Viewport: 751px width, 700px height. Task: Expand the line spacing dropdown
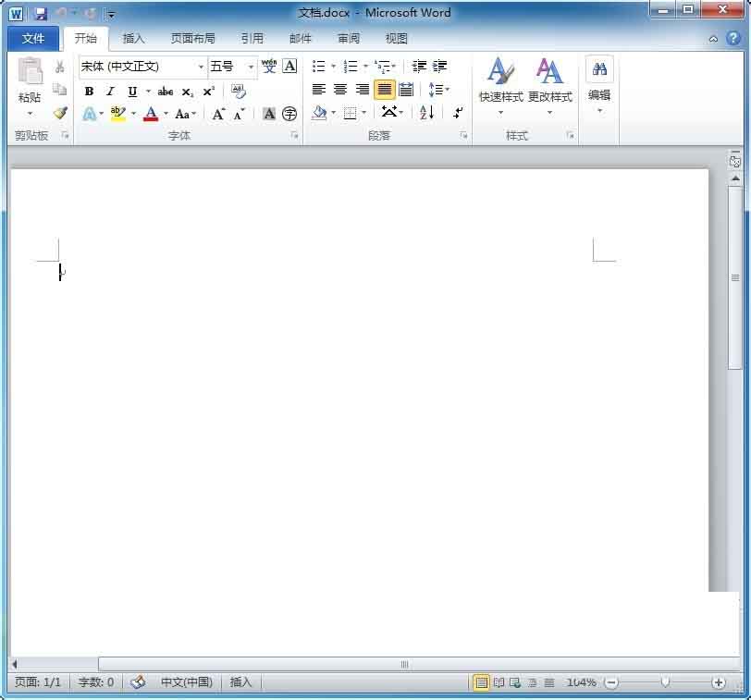point(448,90)
